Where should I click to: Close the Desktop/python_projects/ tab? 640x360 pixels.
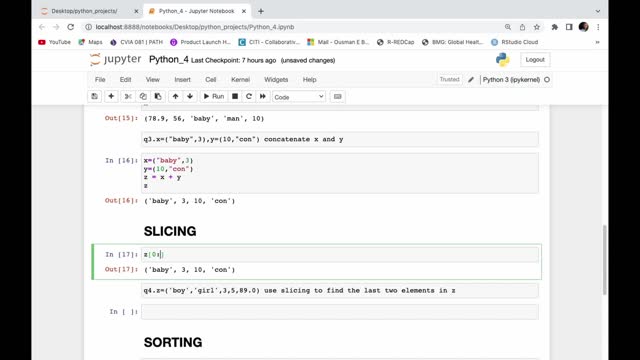pyautogui.click(x=136, y=11)
